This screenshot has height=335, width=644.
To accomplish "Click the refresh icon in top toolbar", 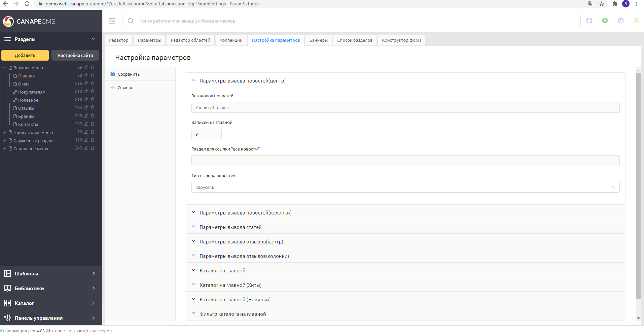I will [589, 21].
